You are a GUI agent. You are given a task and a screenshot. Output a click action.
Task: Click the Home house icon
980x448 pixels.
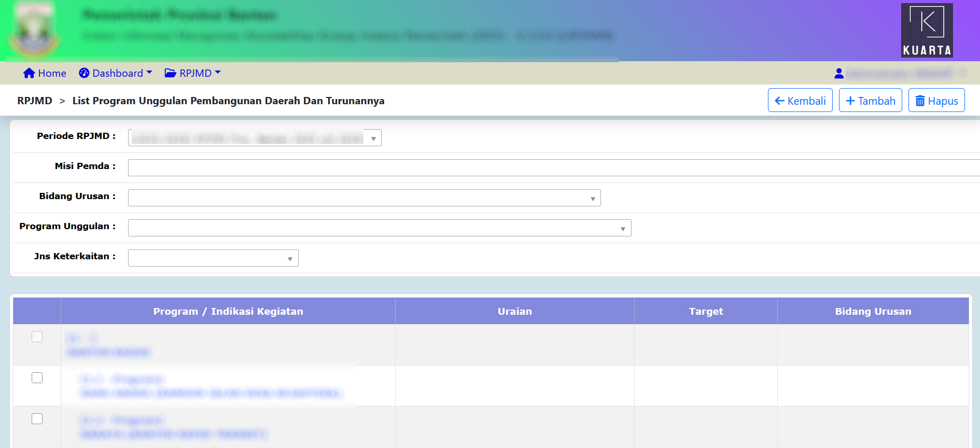pos(29,73)
